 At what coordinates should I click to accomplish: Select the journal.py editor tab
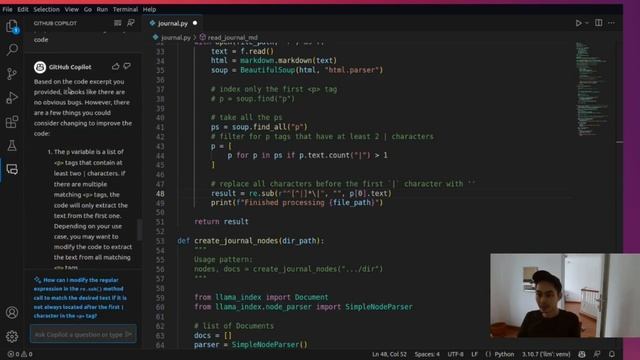coord(173,23)
